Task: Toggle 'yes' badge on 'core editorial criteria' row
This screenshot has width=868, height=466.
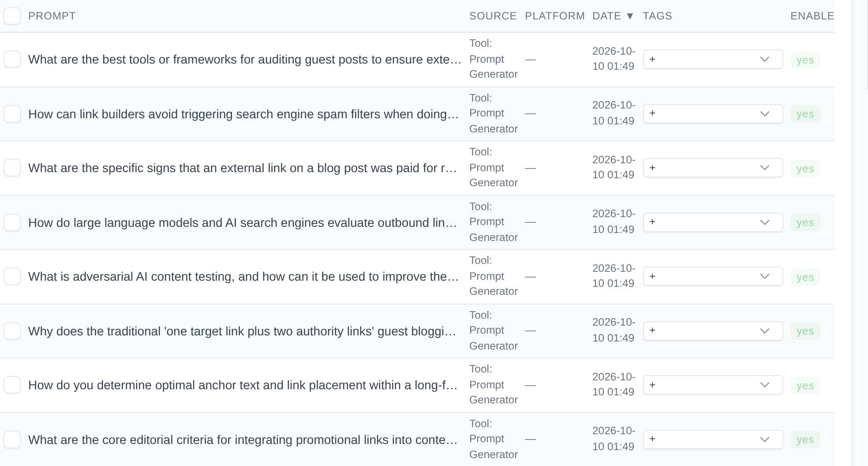Action: click(805, 440)
